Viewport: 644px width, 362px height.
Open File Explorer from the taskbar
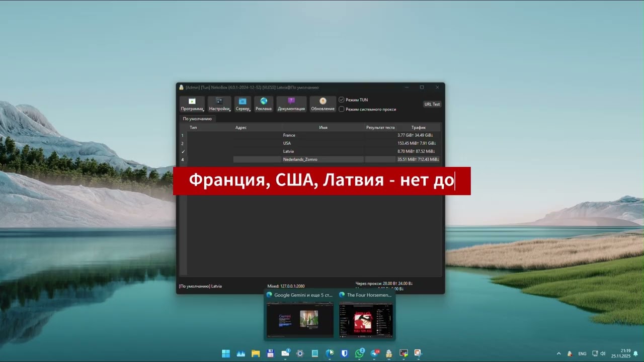click(256, 353)
